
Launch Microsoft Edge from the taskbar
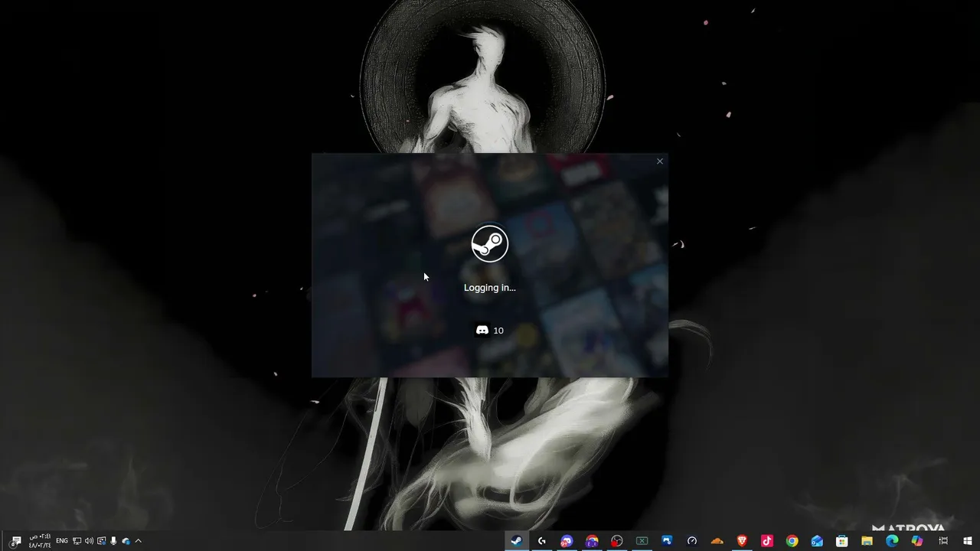[892, 541]
